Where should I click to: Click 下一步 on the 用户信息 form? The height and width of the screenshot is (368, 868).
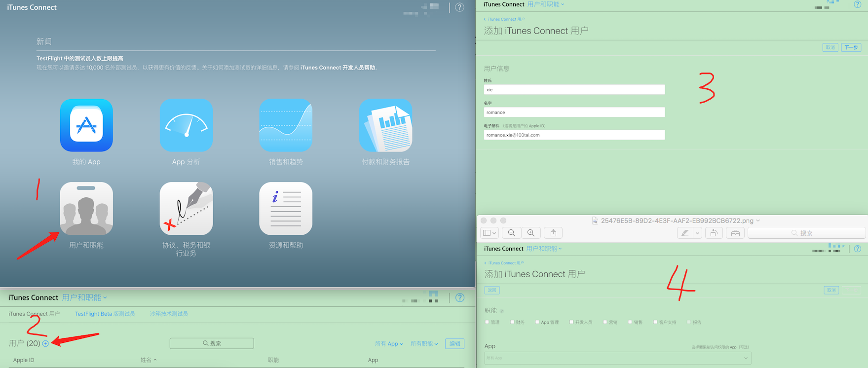coord(851,47)
